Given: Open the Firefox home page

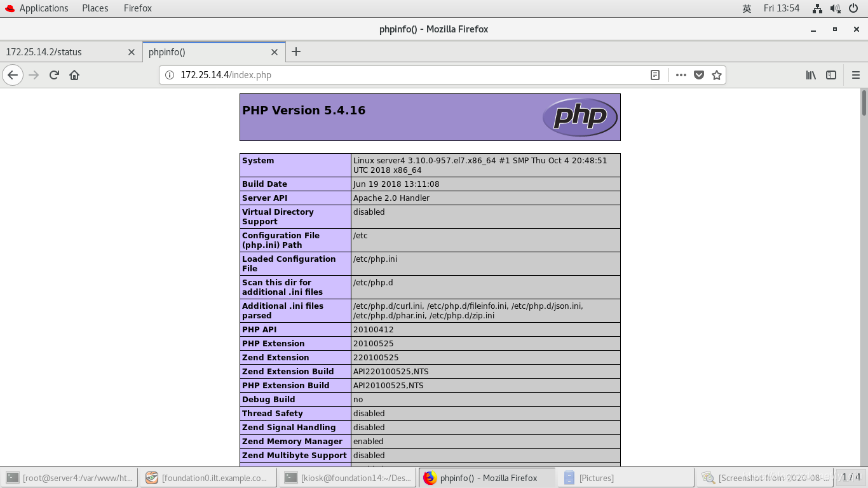Looking at the screenshot, I should click(x=74, y=75).
